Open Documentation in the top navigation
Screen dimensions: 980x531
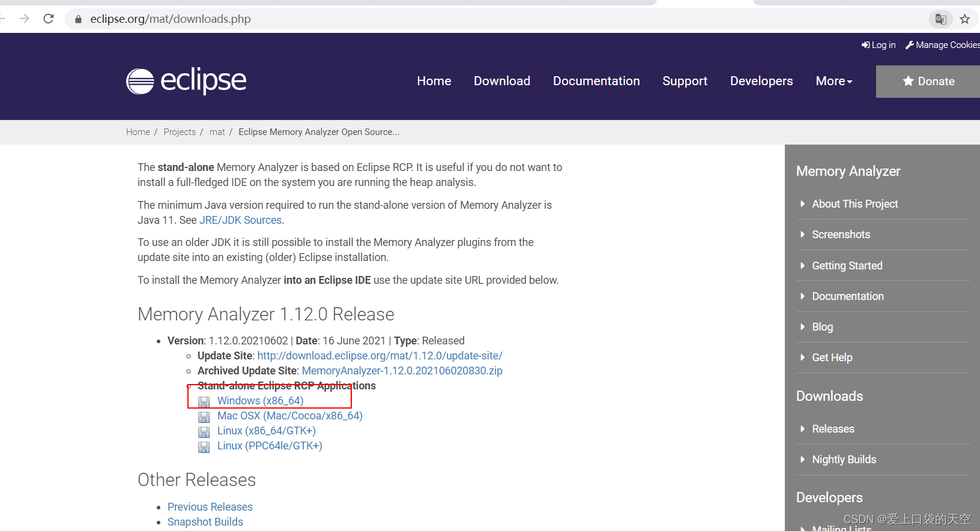(596, 81)
